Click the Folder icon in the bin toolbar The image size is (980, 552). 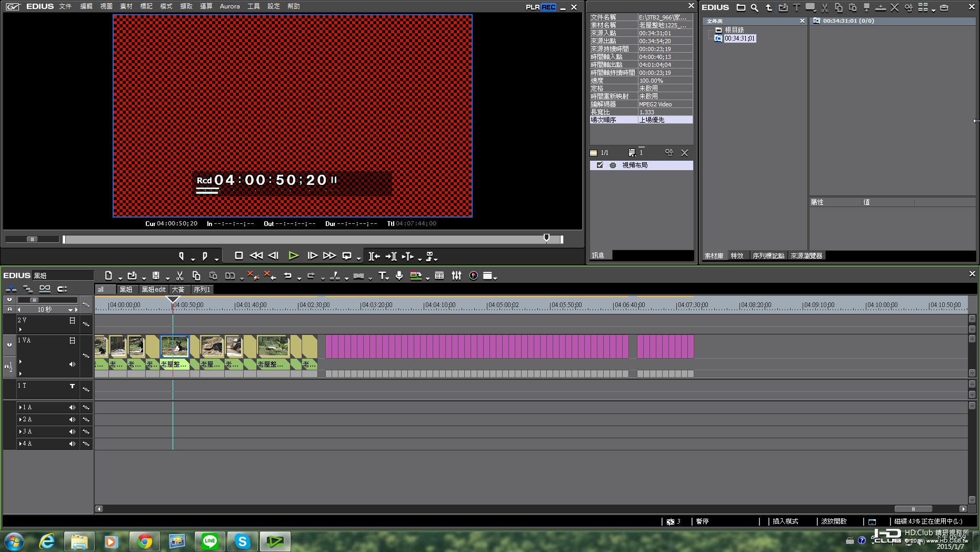(x=741, y=7)
